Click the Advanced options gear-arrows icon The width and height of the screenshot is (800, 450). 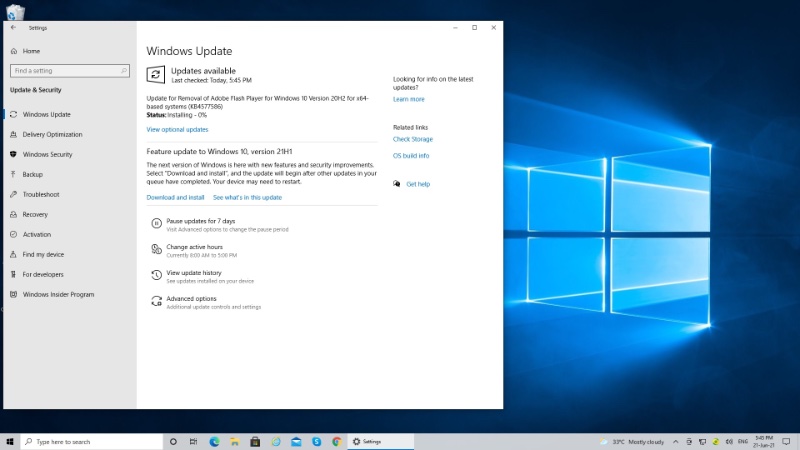[156, 301]
